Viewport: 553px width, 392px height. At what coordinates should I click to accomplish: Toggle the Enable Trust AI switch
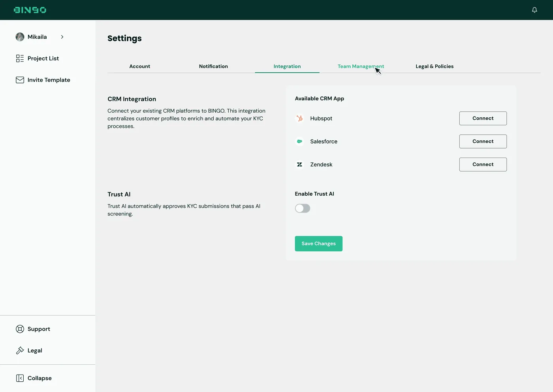point(303,208)
